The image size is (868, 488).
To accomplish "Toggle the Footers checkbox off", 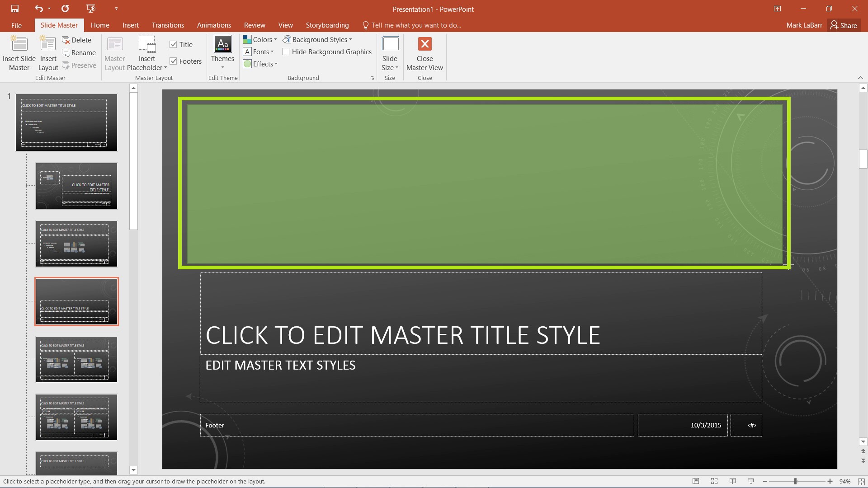I will click(175, 61).
